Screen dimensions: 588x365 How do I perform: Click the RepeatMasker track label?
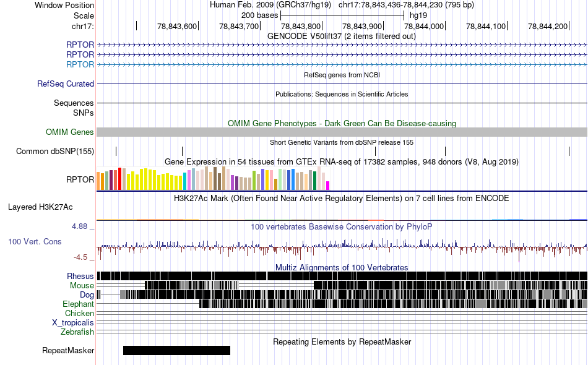pos(68,350)
